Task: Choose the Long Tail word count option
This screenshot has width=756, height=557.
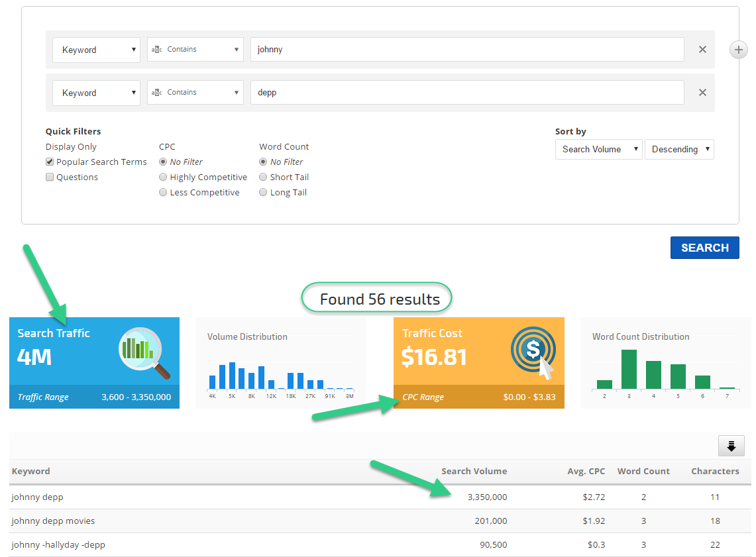Action: pos(263,193)
